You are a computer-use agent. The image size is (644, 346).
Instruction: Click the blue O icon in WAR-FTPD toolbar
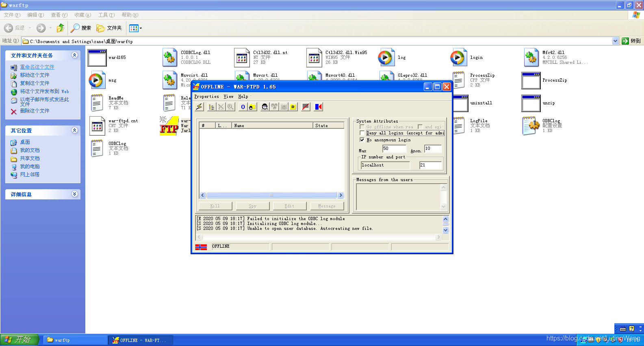[x=243, y=107]
